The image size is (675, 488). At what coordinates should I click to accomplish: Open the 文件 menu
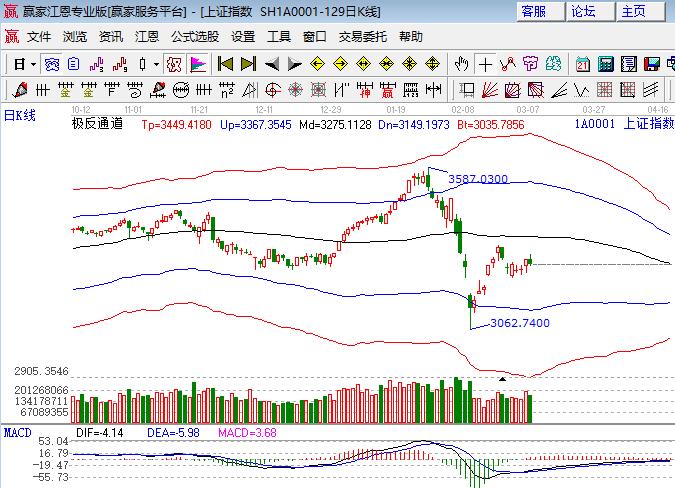[x=39, y=37]
